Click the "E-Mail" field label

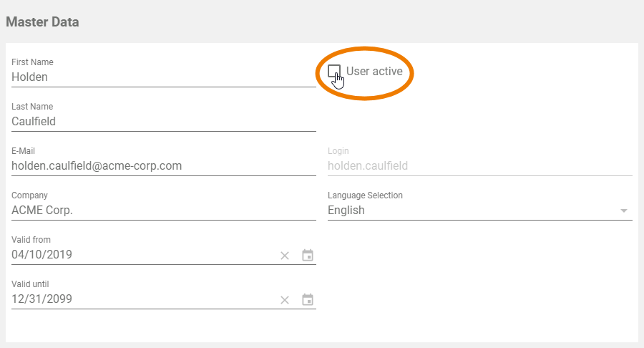pos(23,151)
